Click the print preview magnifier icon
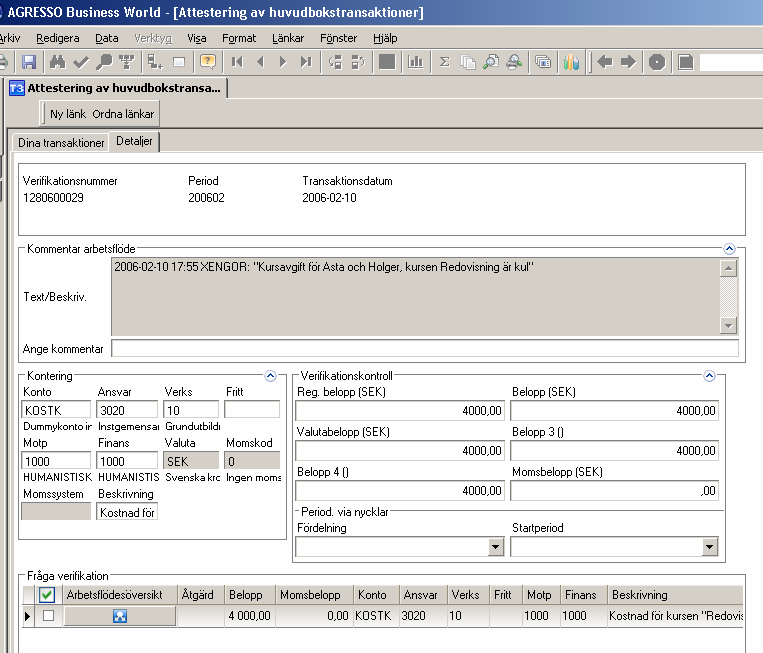 [x=491, y=62]
